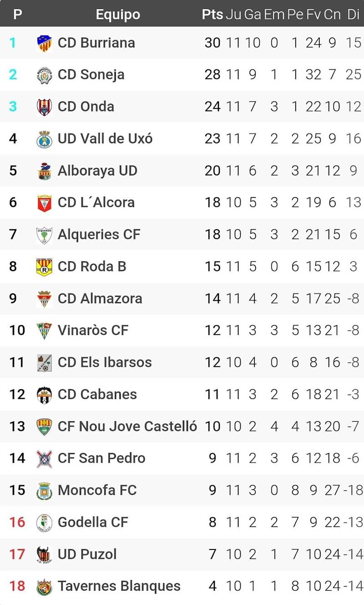Image resolution: width=364 pixels, height=605 pixels.
Task: Select the CD Onda crest icon
Action: [44, 107]
